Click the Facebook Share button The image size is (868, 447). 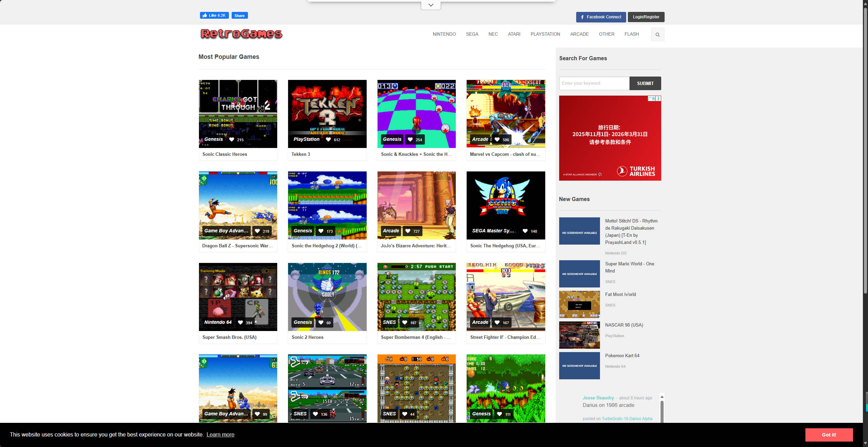(x=239, y=15)
